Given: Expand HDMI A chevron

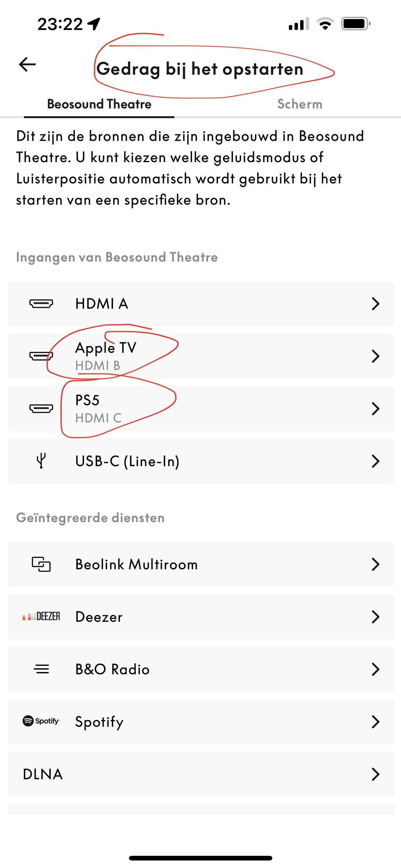Looking at the screenshot, I should point(375,304).
